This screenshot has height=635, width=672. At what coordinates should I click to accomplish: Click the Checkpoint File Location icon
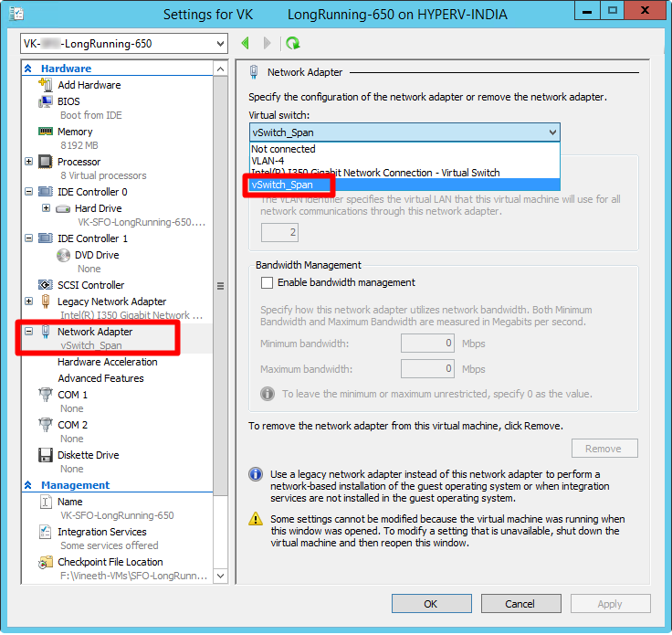tap(46, 562)
